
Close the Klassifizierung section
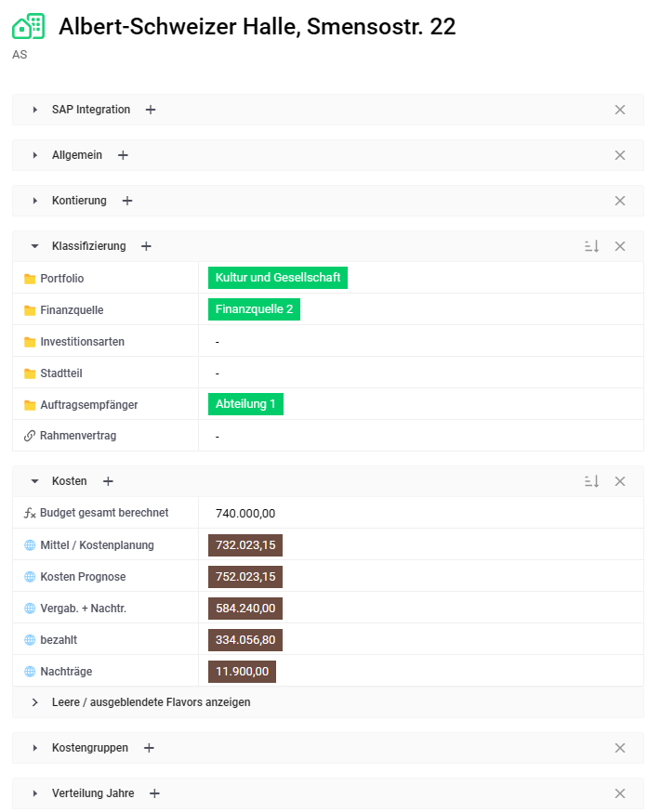tap(619, 246)
